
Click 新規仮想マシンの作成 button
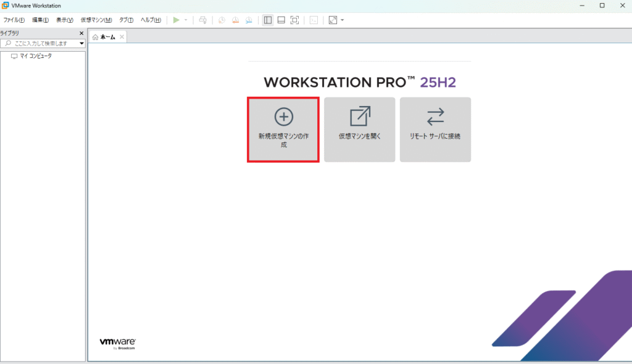(x=283, y=130)
